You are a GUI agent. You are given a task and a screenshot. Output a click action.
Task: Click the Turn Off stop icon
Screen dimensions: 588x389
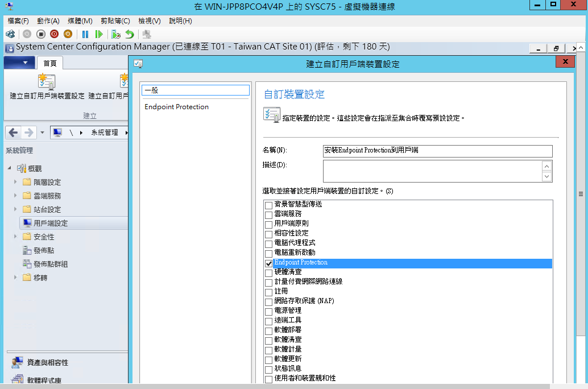click(41, 34)
